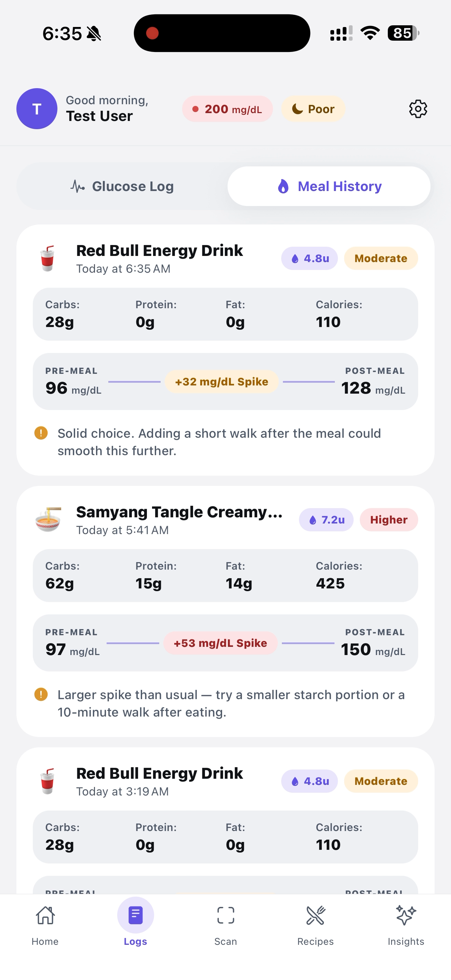Tap the 200 mg/dL glucose badge
The width and height of the screenshot is (451, 980).
coord(228,109)
